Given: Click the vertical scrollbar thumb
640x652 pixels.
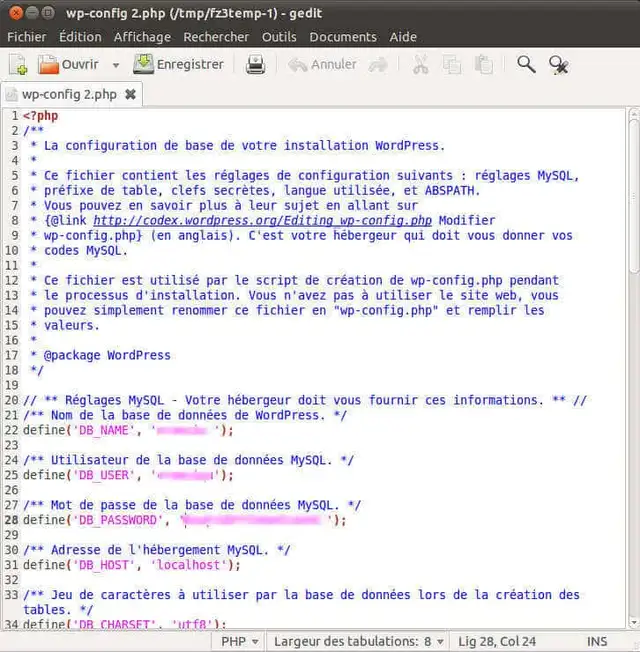Looking at the screenshot, I should [634, 197].
